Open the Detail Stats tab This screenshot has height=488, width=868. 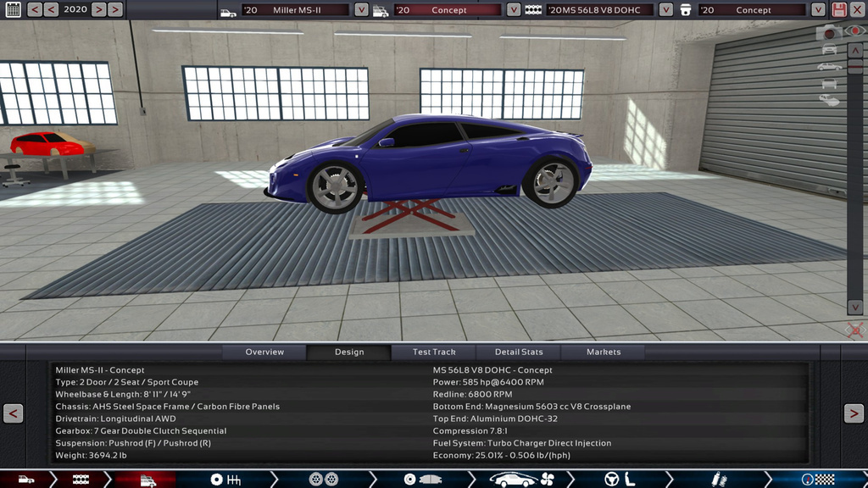[519, 352]
